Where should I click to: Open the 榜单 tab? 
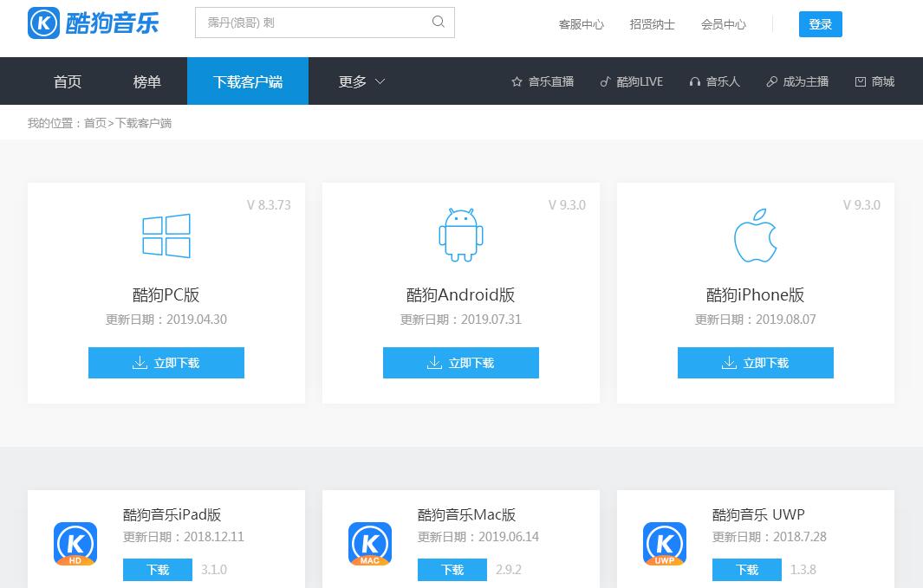pyautogui.click(x=147, y=81)
